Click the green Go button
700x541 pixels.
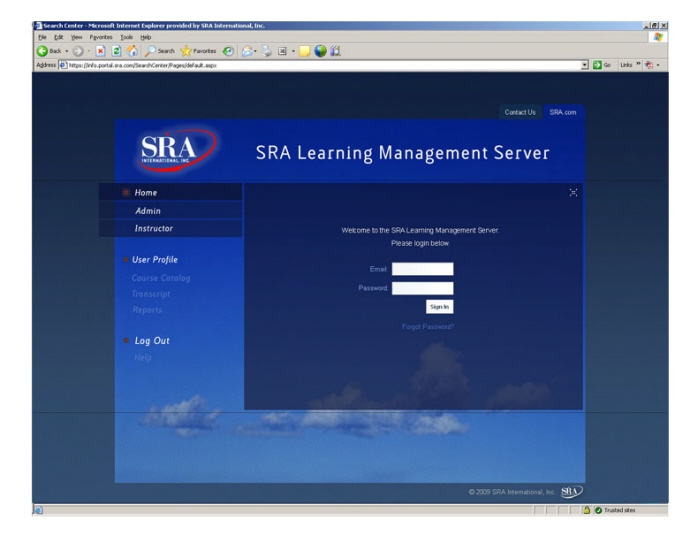pos(602,65)
